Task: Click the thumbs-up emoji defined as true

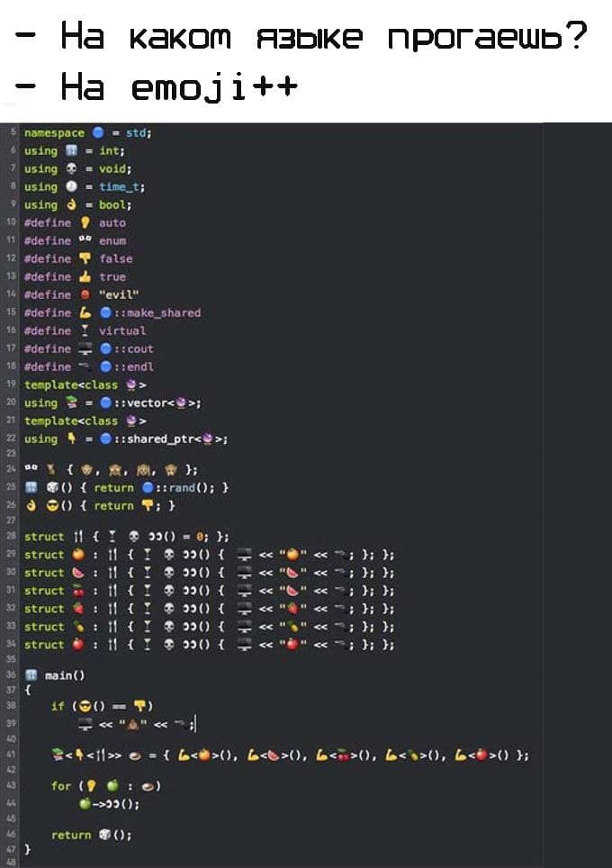Action: click(85, 276)
